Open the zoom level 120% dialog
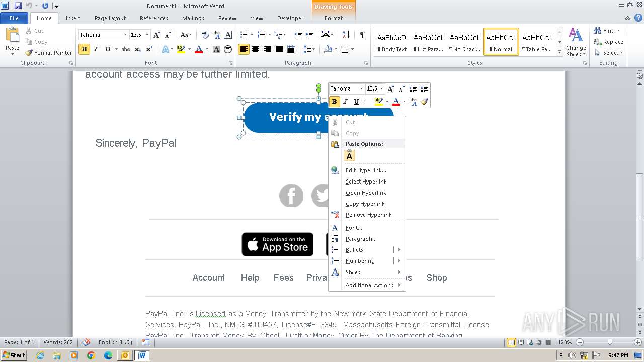Viewport: 644px width, 362px height. (x=565, y=342)
